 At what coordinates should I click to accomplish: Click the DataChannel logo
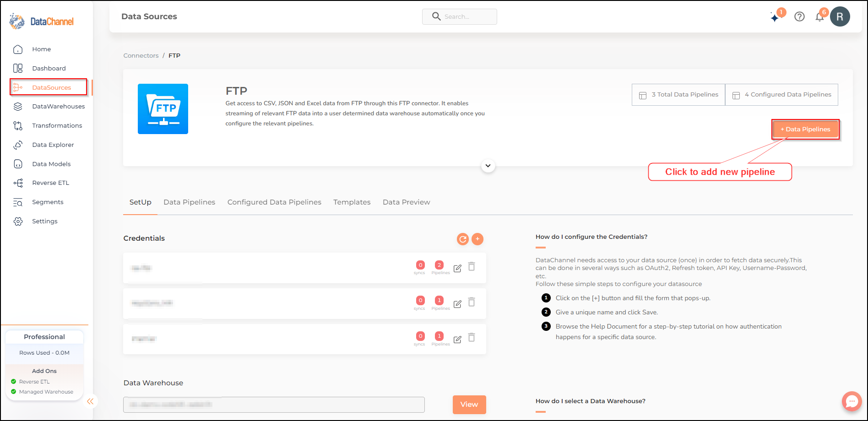pyautogui.click(x=41, y=21)
